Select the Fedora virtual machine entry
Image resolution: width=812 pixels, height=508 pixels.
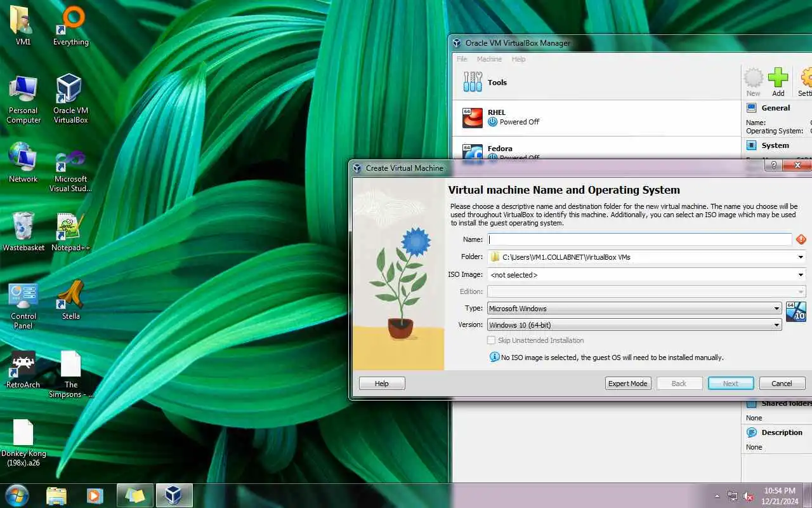(596, 149)
